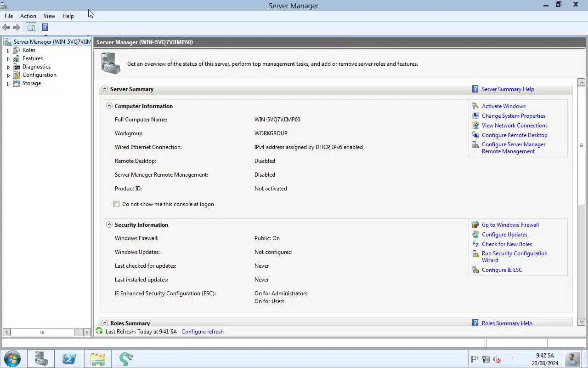Collapse the Server Summary section
588x368 pixels.
pyautogui.click(x=105, y=89)
